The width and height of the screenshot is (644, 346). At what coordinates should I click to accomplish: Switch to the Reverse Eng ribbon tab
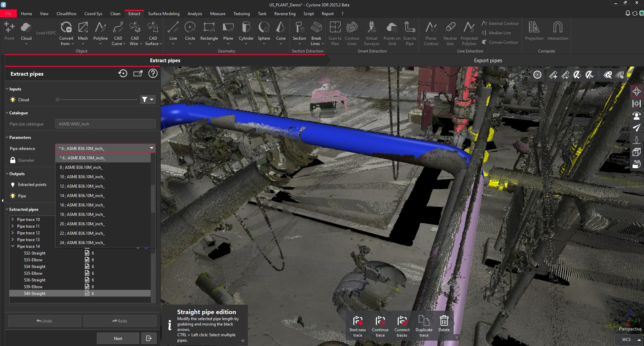coord(285,13)
